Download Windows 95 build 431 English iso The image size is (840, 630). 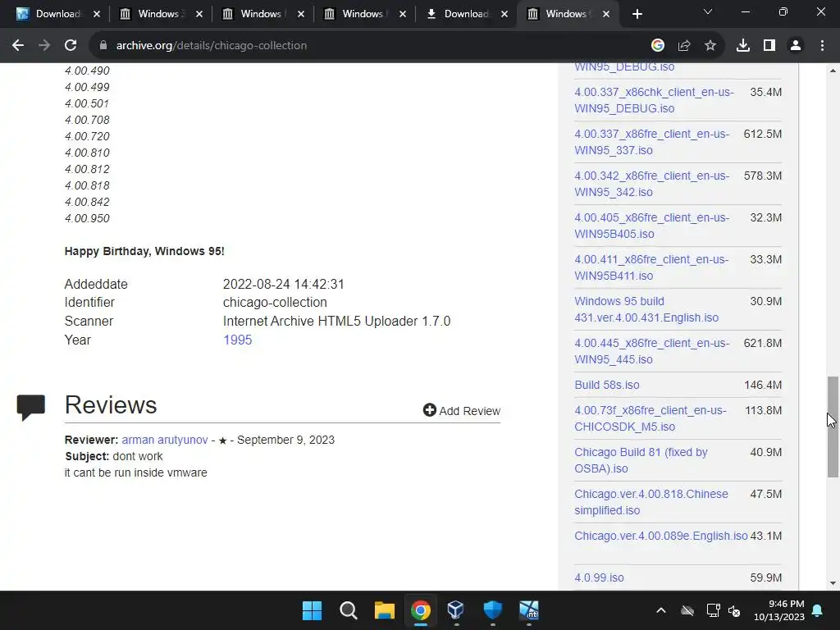(x=646, y=309)
